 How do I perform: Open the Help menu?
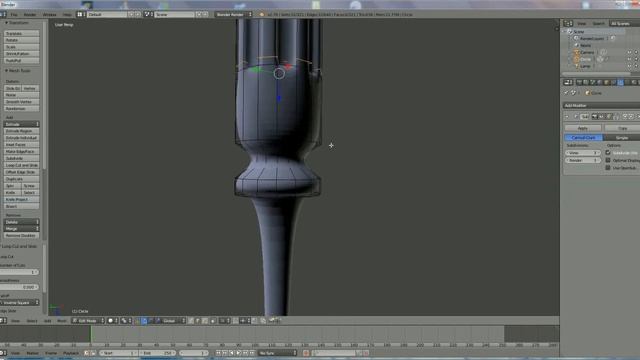click(x=67, y=14)
